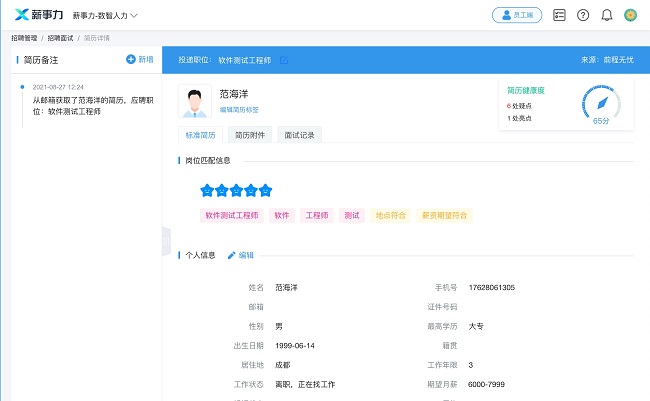Open the notification bell

click(606, 15)
